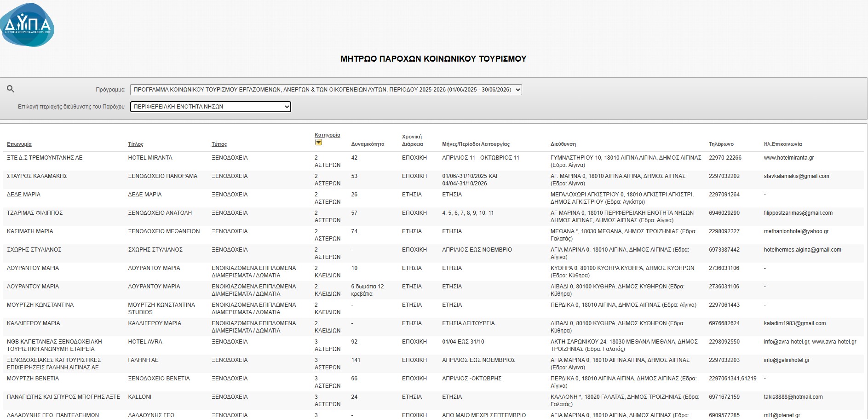
Task: Click the sort arrow icon under Κατηγορία
Action: click(x=318, y=143)
